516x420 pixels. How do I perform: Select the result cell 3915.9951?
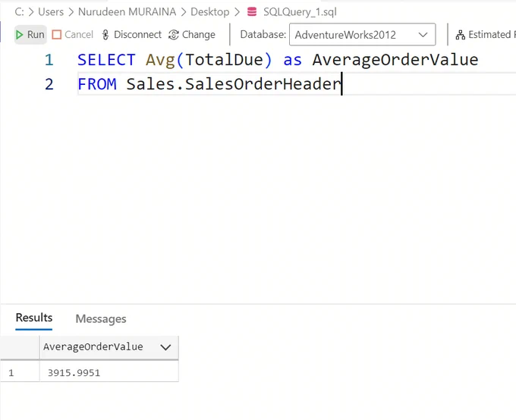click(x=109, y=373)
